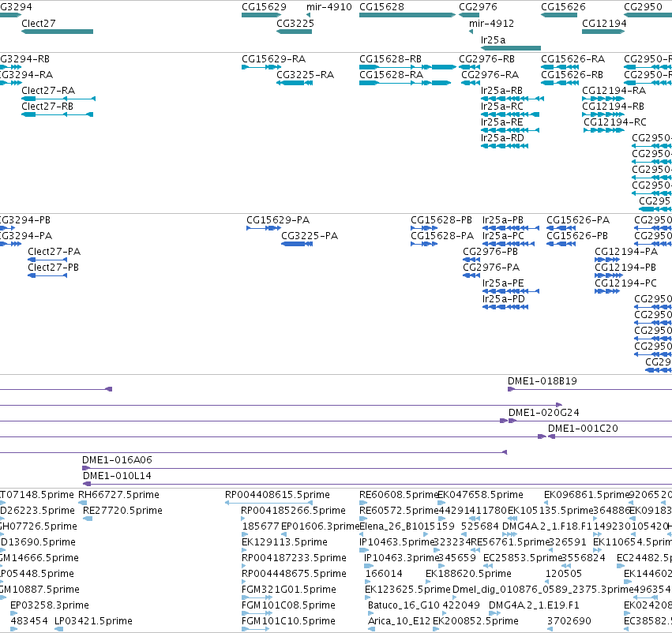
Task: Click the Ir25a-RE transcript label
Action: click(x=502, y=122)
